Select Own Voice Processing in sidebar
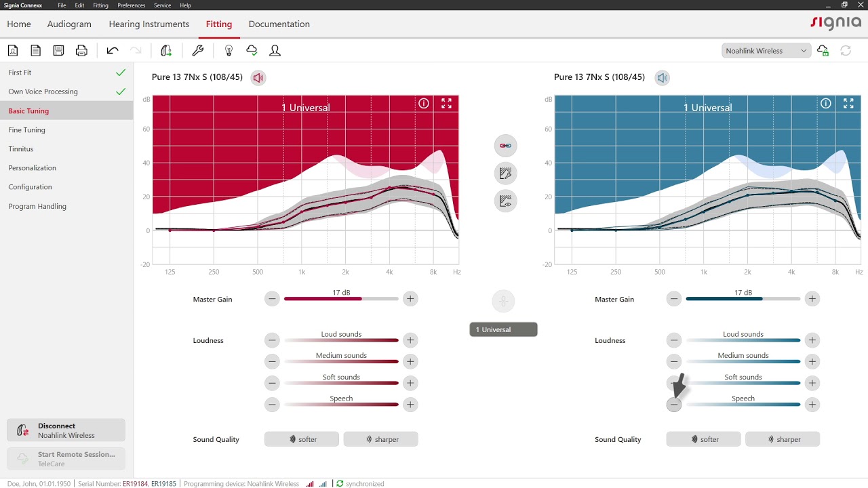The width and height of the screenshot is (868, 488). (66, 91)
